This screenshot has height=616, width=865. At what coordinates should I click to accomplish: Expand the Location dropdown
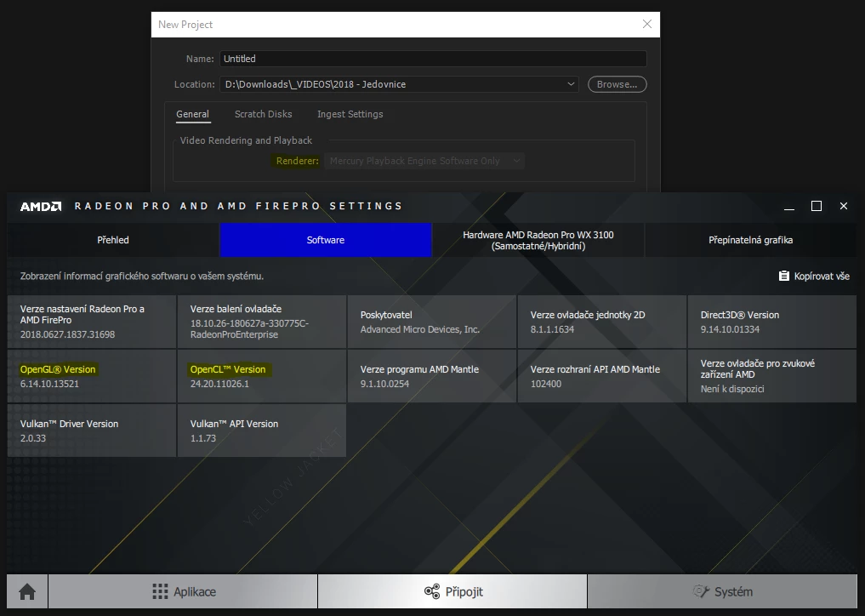pyautogui.click(x=571, y=84)
